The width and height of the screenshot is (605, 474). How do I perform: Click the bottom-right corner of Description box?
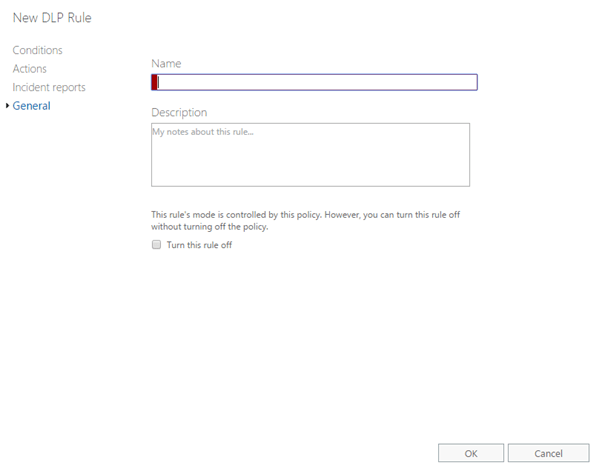point(465,182)
